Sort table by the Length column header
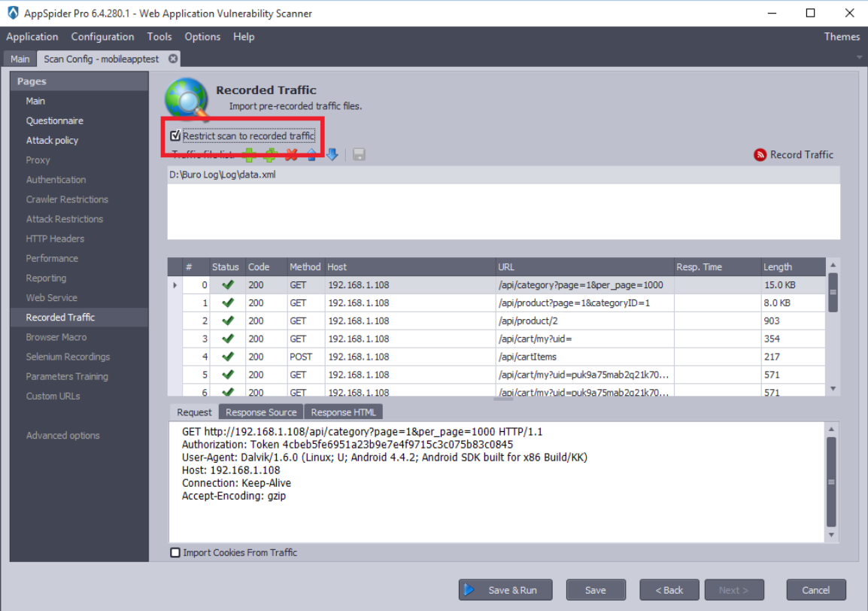Viewport: 868px width, 611px height. [x=794, y=267]
